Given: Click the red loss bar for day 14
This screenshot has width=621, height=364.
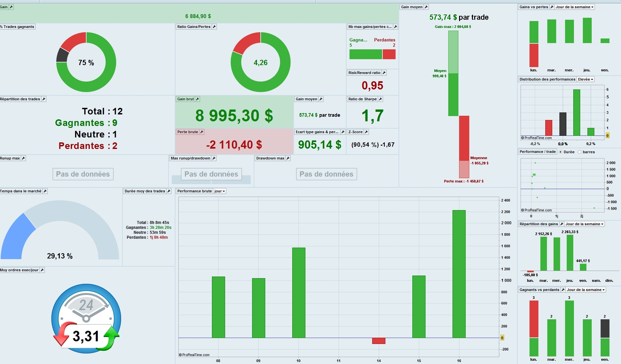Looking at the screenshot, I should (379, 341).
